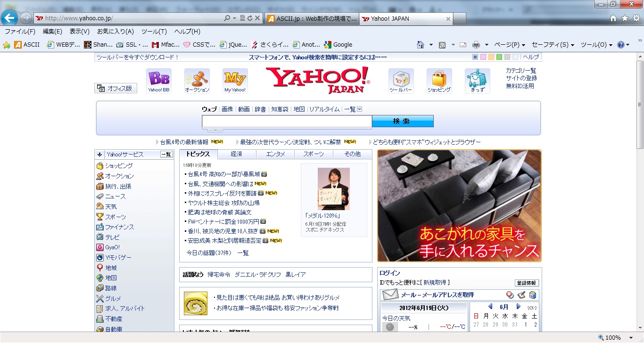Open the カテゴリ一覧 link

point(521,71)
